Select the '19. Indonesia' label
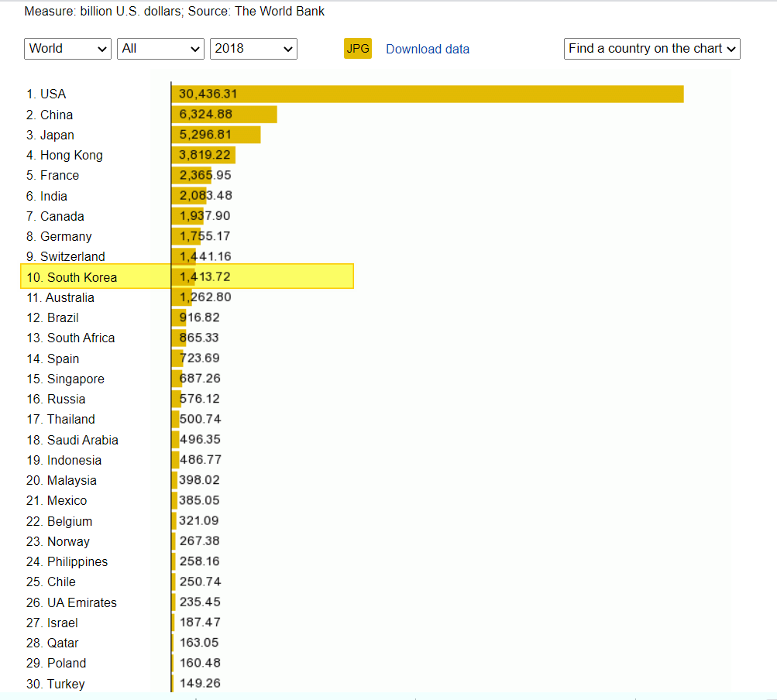The image size is (777, 700). point(64,460)
